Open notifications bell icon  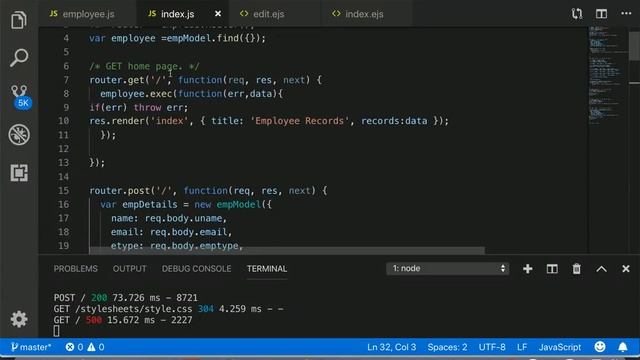(x=622, y=347)
